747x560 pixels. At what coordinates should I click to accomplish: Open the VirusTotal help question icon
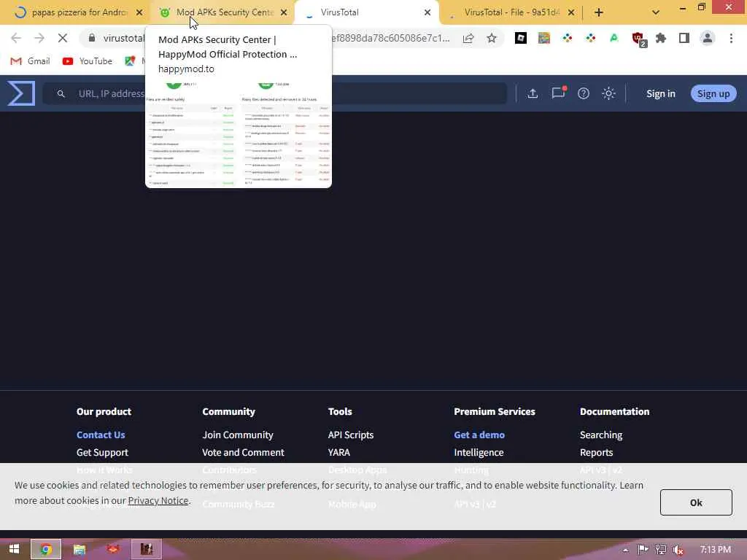(583, 93)
